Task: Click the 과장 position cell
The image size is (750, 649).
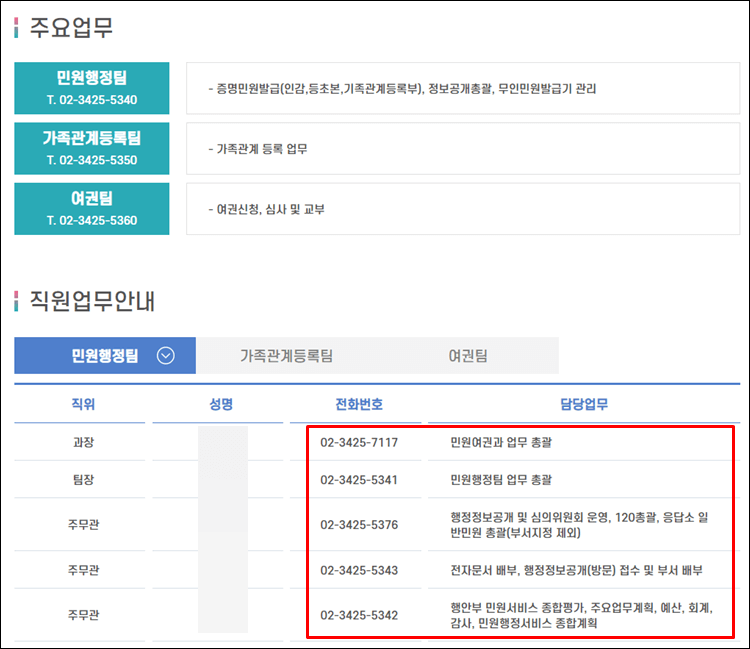Action: 83,442
